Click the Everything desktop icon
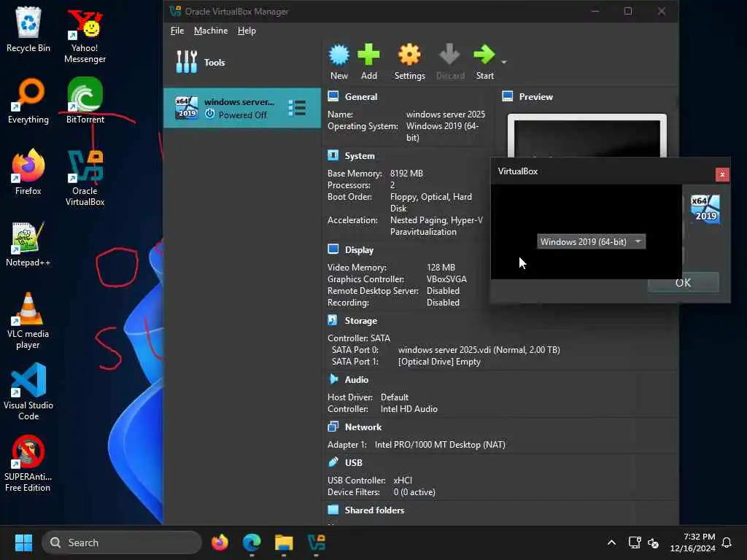The width and height of the screenshot is (747, 560). coord(28,101)
